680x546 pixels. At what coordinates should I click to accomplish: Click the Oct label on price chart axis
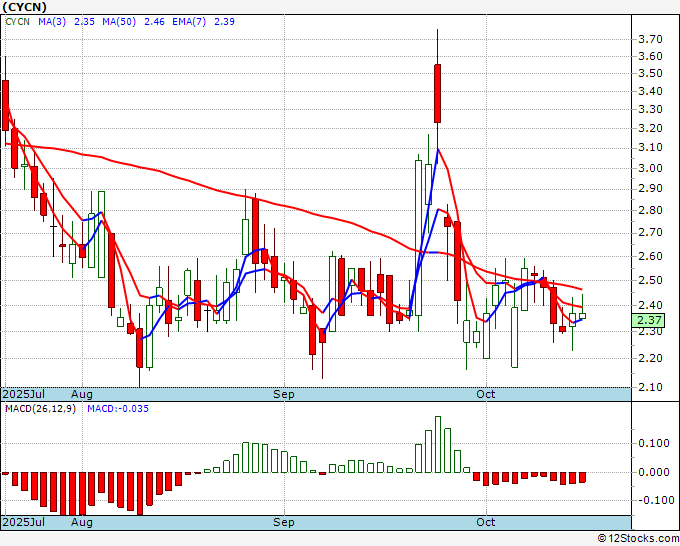[486, 394]
